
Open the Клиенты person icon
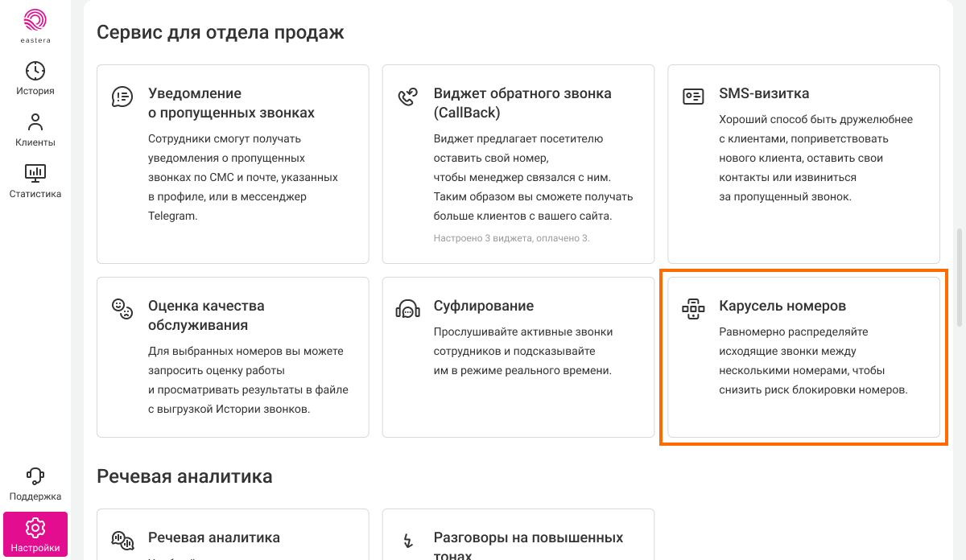(35, 122)
